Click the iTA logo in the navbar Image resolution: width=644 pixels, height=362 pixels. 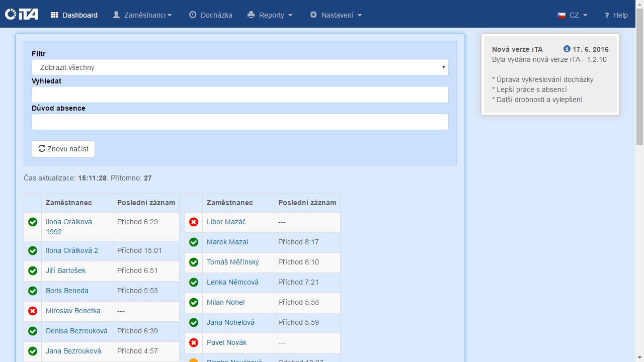[21, 14]
